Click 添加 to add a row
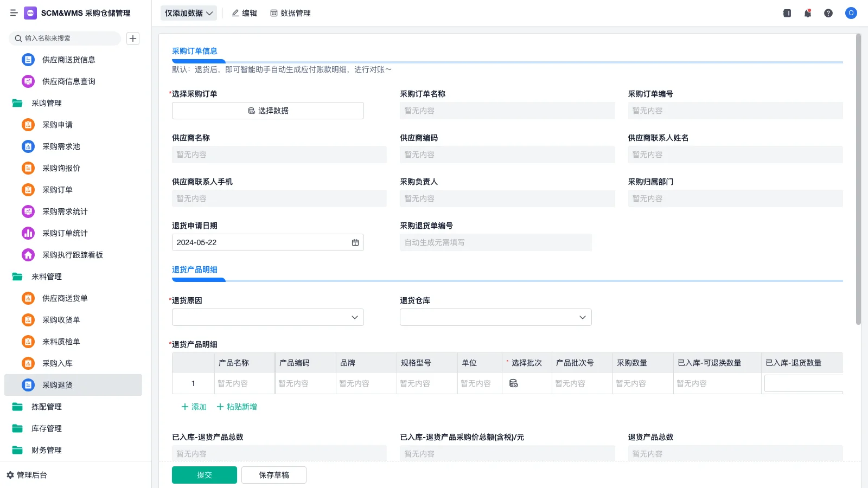The width and height of the screenshot is (868, 488). coord(194,407)
